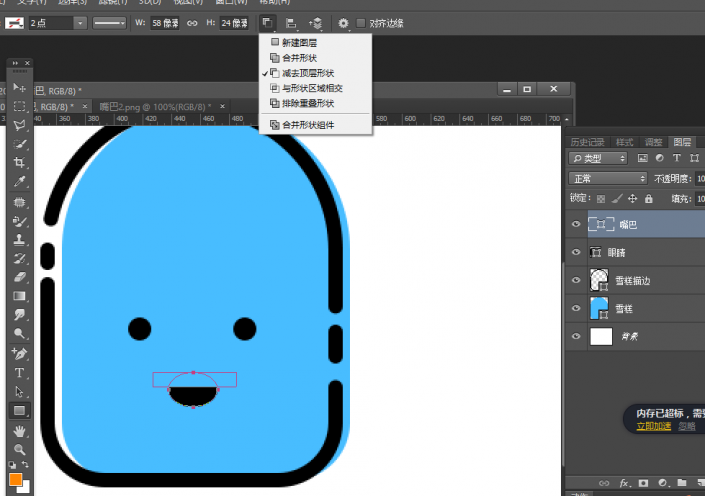Select the History Brush tool

(x=19, y=258)
